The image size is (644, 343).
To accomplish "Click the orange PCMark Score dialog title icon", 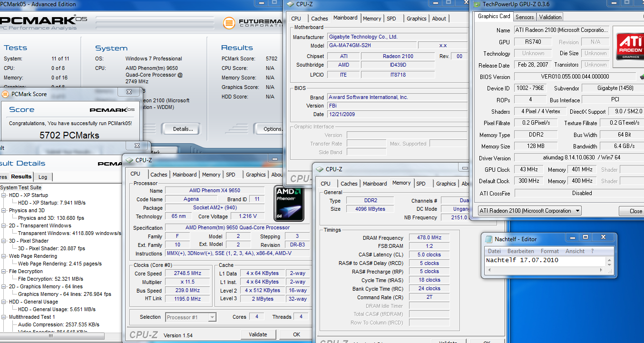I will tap(5, 94).
